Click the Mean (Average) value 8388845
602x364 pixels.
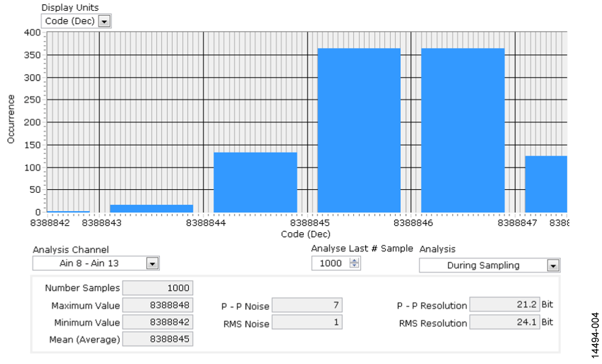click(x=158, y=339)
